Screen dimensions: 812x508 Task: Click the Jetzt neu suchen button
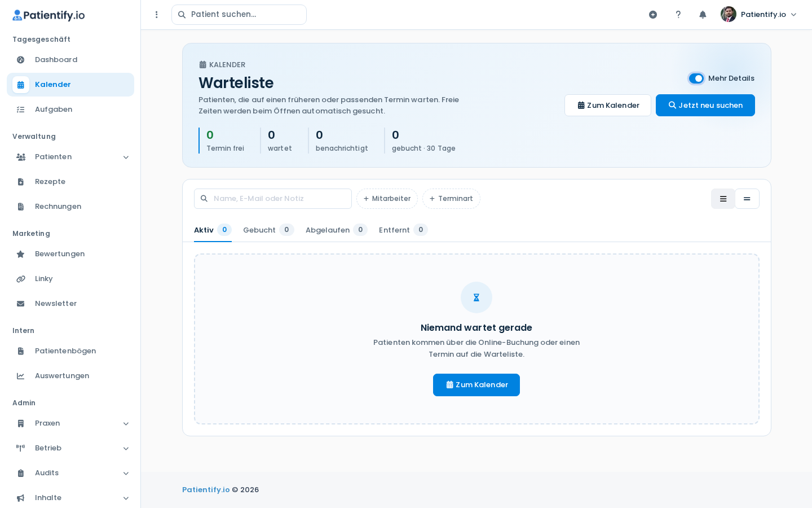point(705,106)
